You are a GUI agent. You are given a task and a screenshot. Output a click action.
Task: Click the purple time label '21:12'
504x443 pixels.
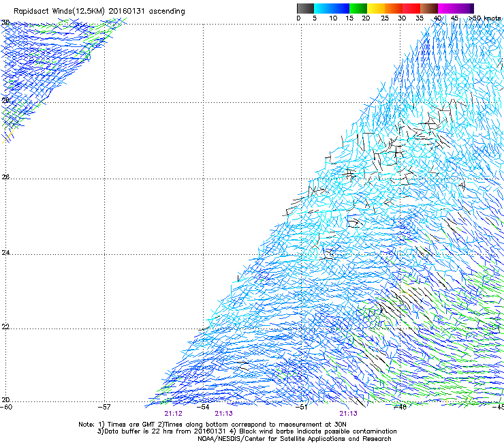pyautogui.click(x=174, y=414)
